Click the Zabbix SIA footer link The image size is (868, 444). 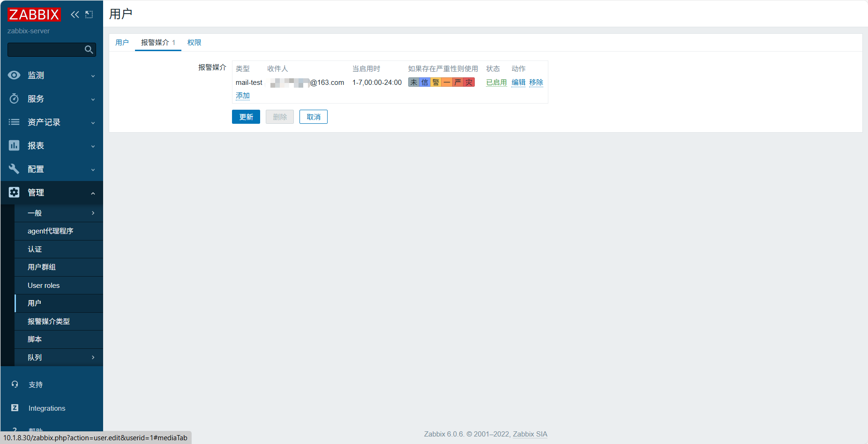(530, 434)
